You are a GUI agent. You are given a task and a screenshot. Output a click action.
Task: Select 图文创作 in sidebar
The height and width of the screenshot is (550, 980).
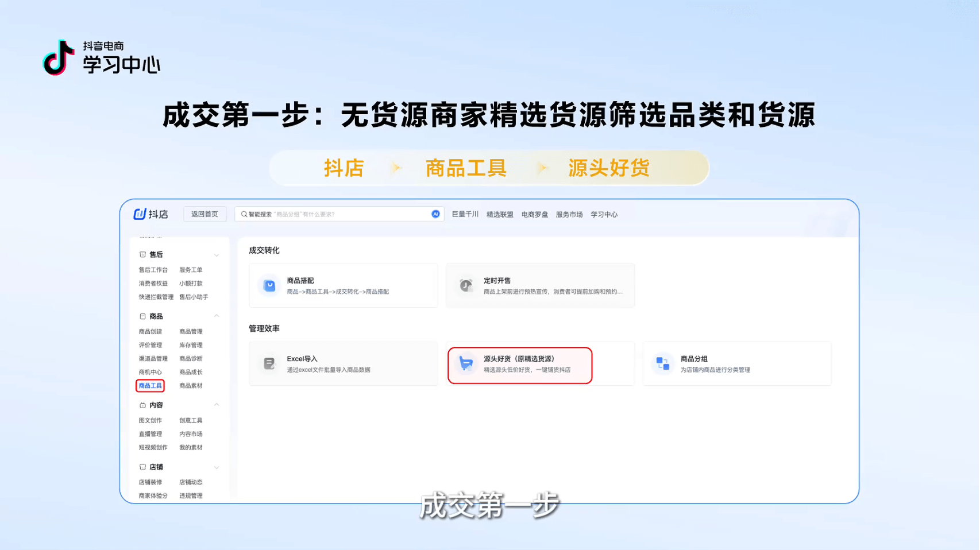[151, 421]
